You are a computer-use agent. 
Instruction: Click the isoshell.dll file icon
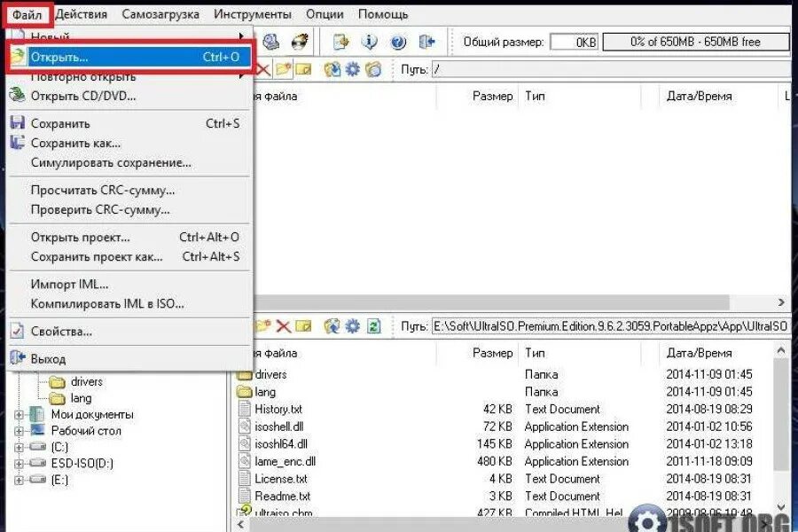(246, 426)
